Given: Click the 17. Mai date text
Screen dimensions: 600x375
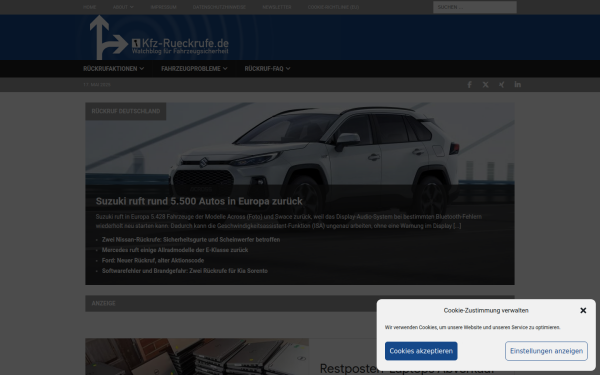Looking at the screenshot, I should click(97, 85).
